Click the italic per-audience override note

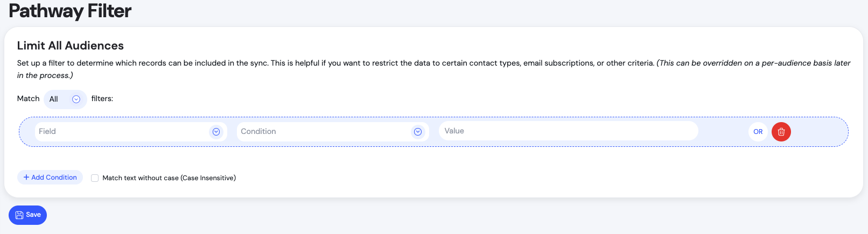click(x=754, y=63)
